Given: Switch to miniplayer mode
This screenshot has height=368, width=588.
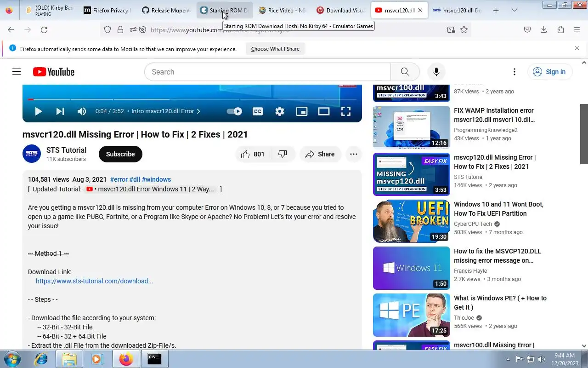Looking at the screenshot, I should tap(302, 111).
